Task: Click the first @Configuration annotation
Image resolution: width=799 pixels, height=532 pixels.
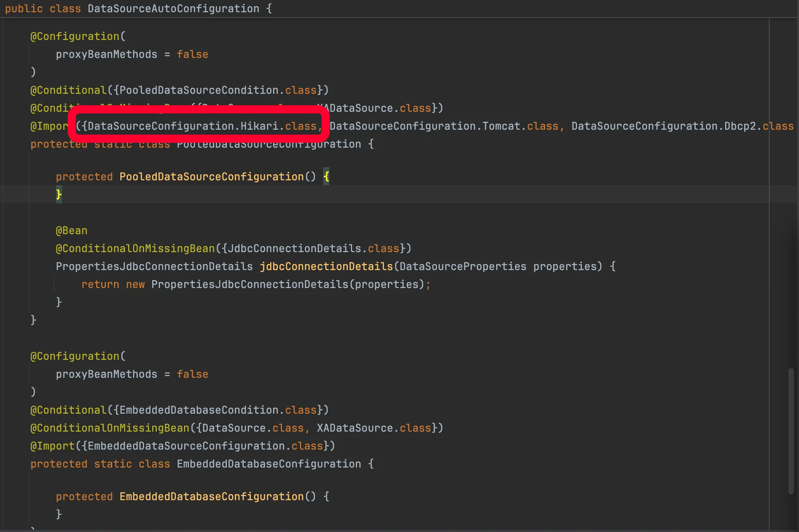Action: pyautogui.click(x=75, y=36)
